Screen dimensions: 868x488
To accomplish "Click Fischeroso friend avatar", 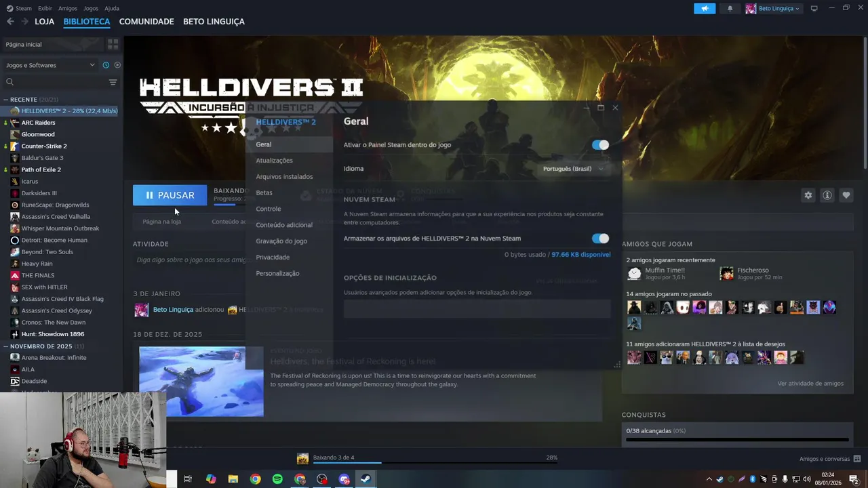I will [x=726, y=273].
